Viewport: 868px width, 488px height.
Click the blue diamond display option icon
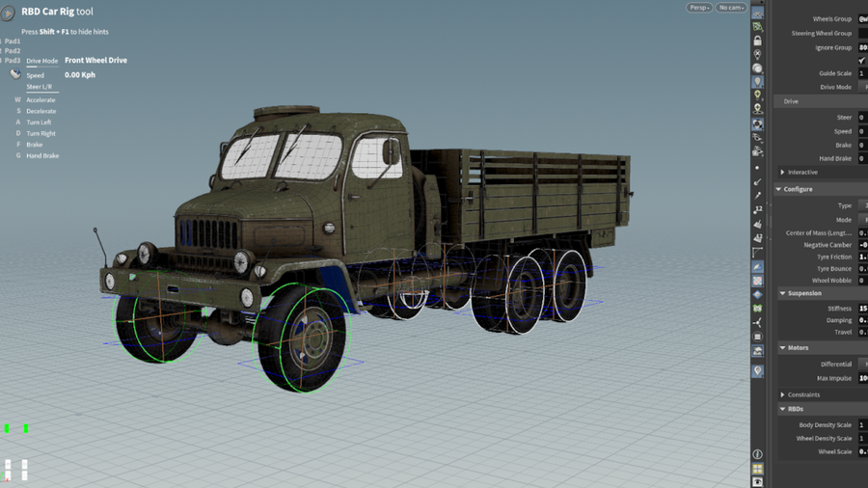(x=757, y=294)
